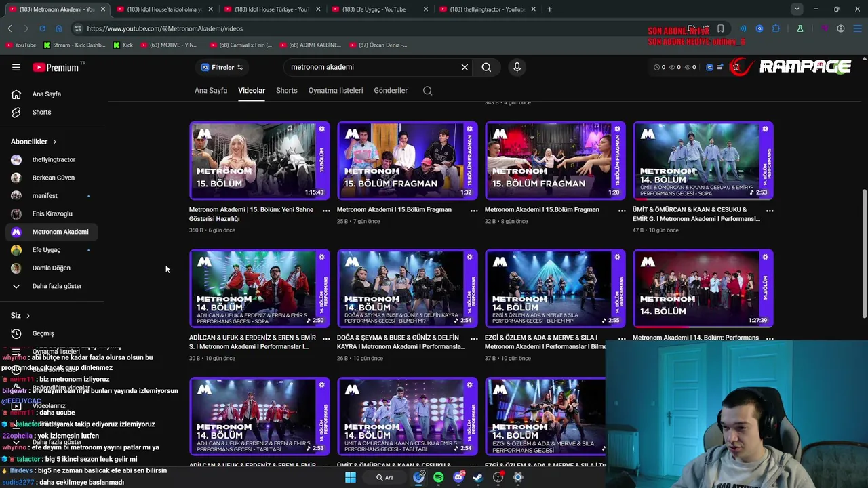This screenshot has width=868, height=488.
Task: Open Efe Uygaç channel from sidebar
Action: click(52, 250)
